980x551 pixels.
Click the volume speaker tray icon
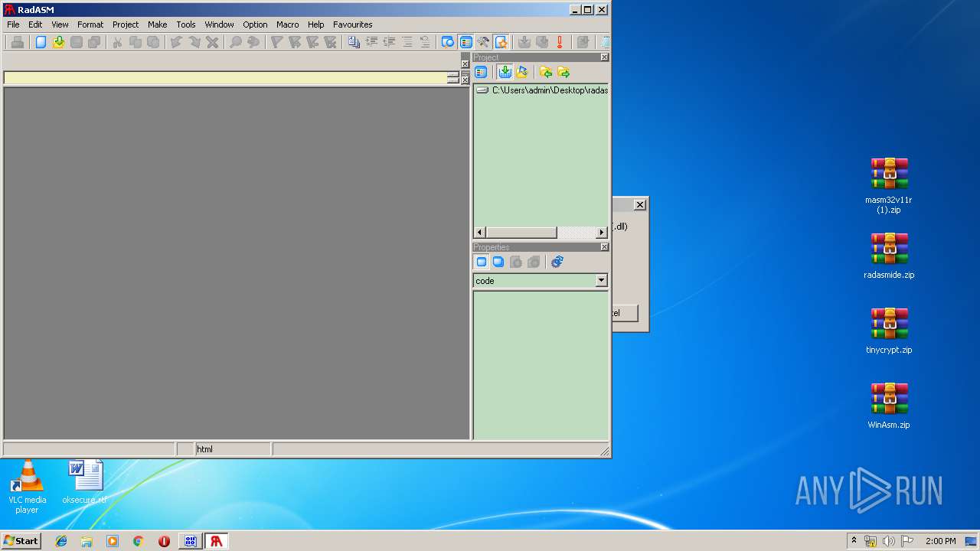(x=889, y=541)
